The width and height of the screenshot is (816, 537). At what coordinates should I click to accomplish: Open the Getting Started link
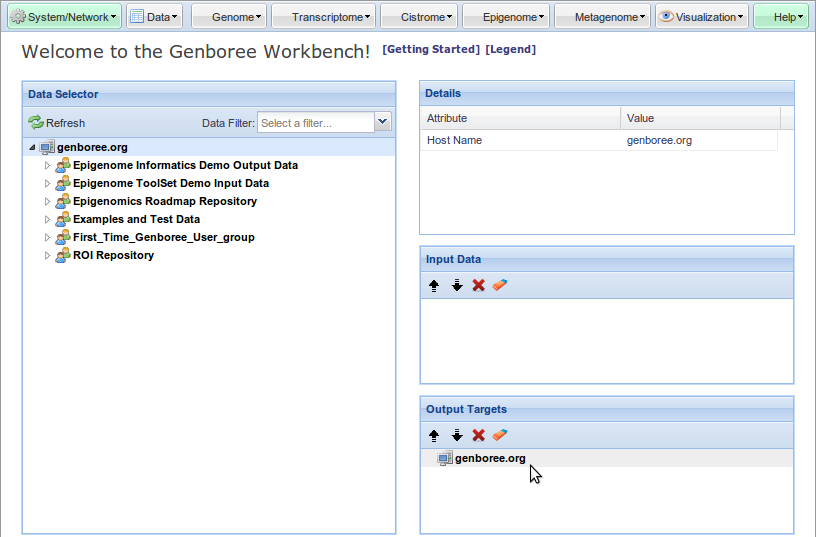[431, 50]
